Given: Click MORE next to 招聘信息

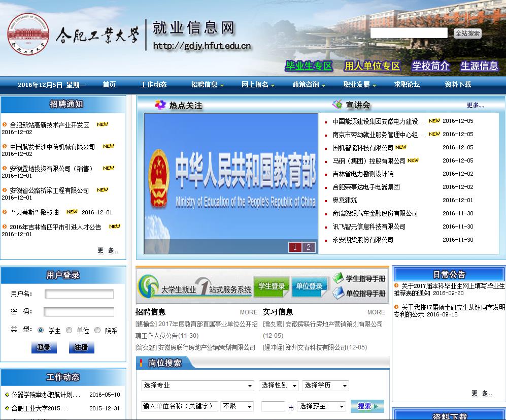Looking at the screenshot, I should pyautogui.click(x=249, y=312).
